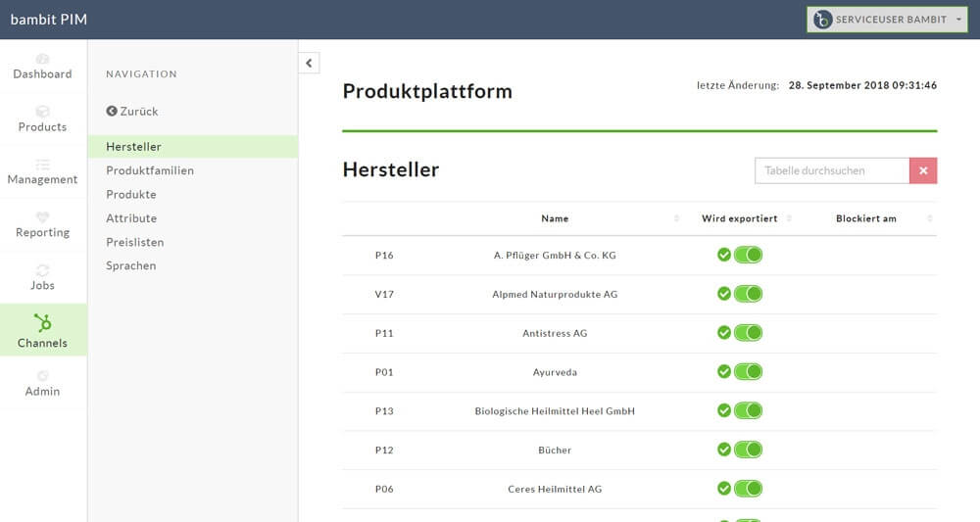Open the Management sidebar icon

click(x=42, y=165)
